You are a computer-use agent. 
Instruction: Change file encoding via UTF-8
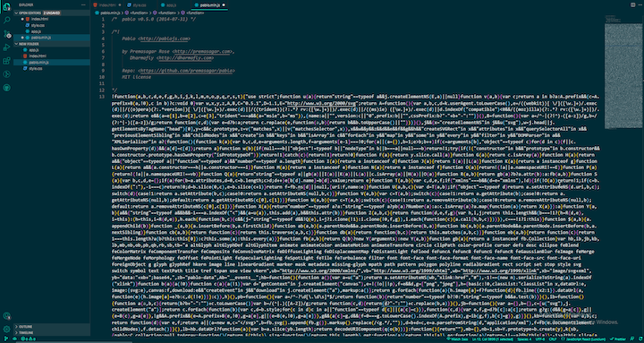(x=540, y=339)
